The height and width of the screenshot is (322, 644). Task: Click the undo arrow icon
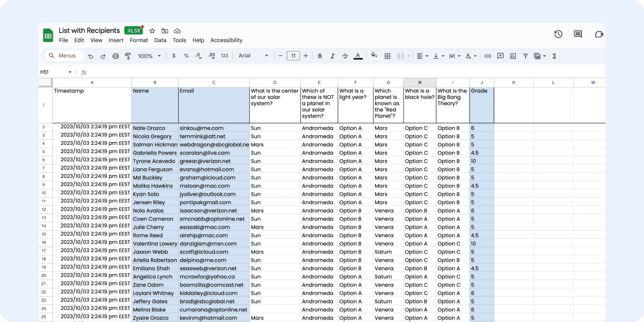pos(91,56)
